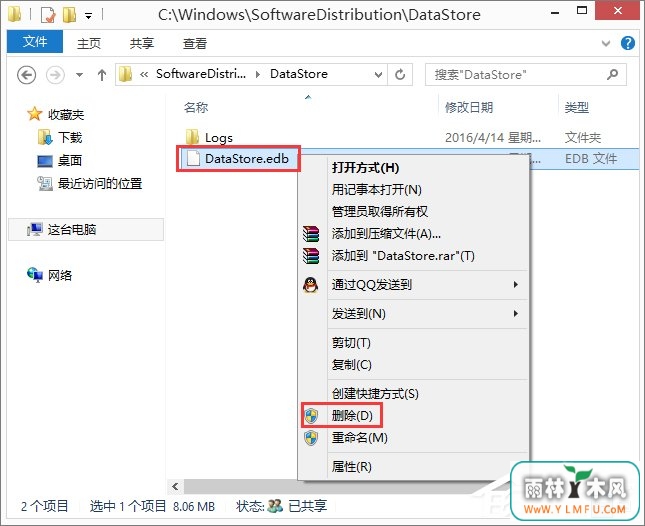The height and width of the screenshot is (526, 645).
Task: Click the 最近访问的位置 icon
Action: click(x=45, y=183)
